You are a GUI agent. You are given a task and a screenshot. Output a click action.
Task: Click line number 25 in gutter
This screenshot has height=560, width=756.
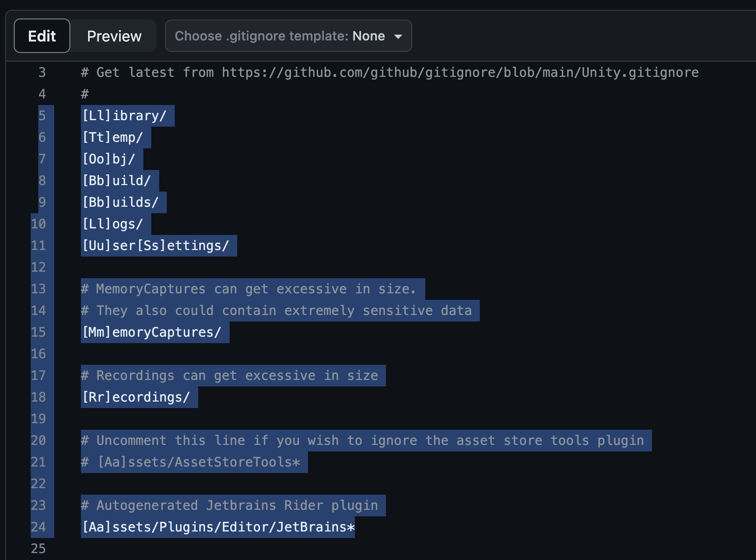click(x=38, y=549)
